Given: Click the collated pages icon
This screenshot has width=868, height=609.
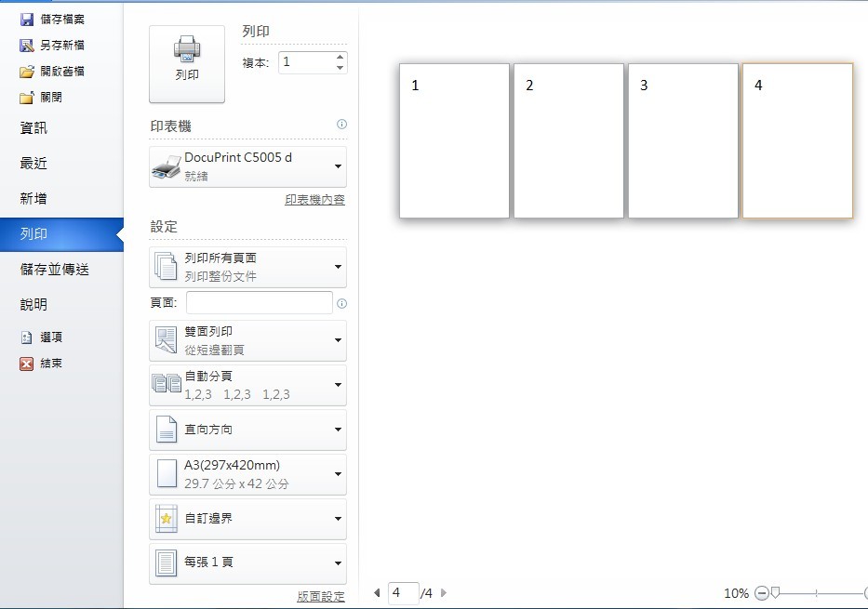Looking at the screenshot, I should coord(167,383).
